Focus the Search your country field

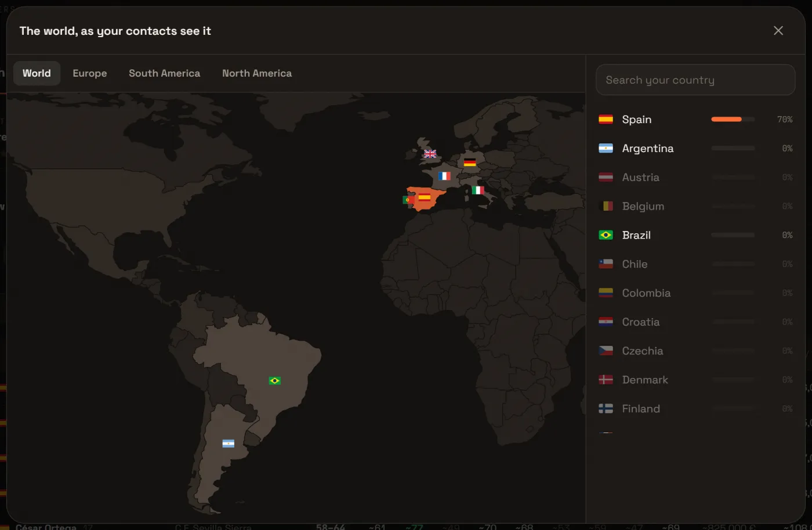(x=695, y=80)
